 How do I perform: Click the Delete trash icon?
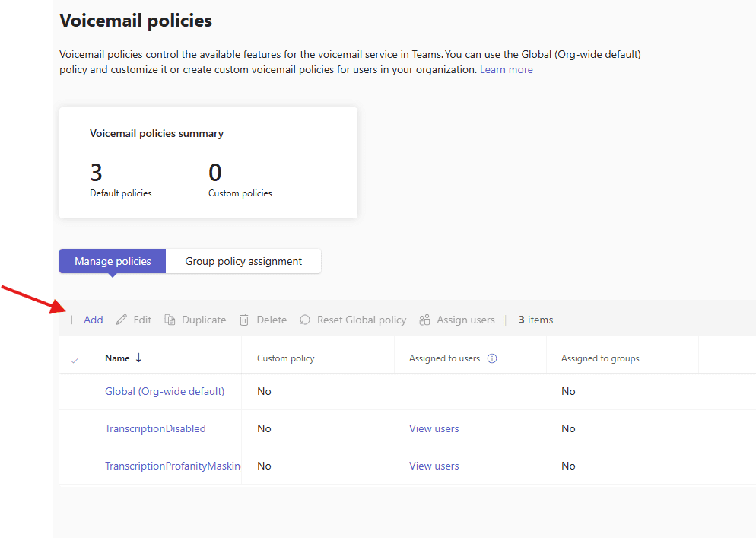point(244,320)
